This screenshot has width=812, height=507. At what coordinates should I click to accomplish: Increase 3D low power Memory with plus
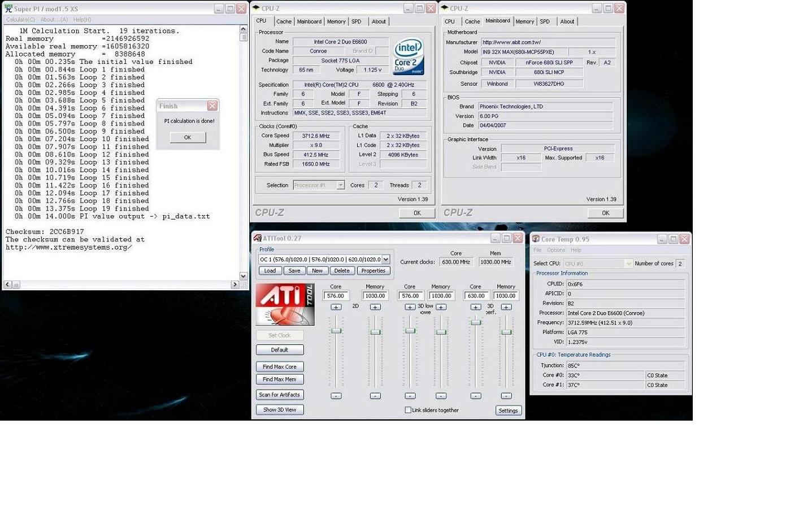pos(441,307)
